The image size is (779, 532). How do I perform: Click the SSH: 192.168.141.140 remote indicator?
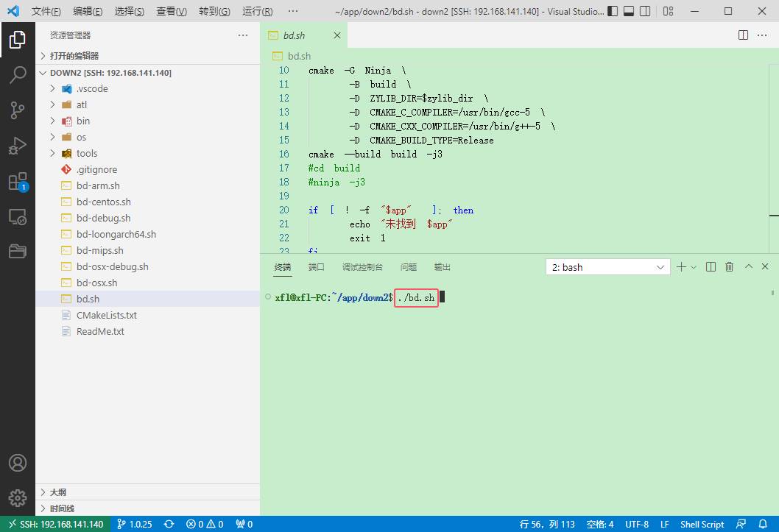(x=55, y=524)
